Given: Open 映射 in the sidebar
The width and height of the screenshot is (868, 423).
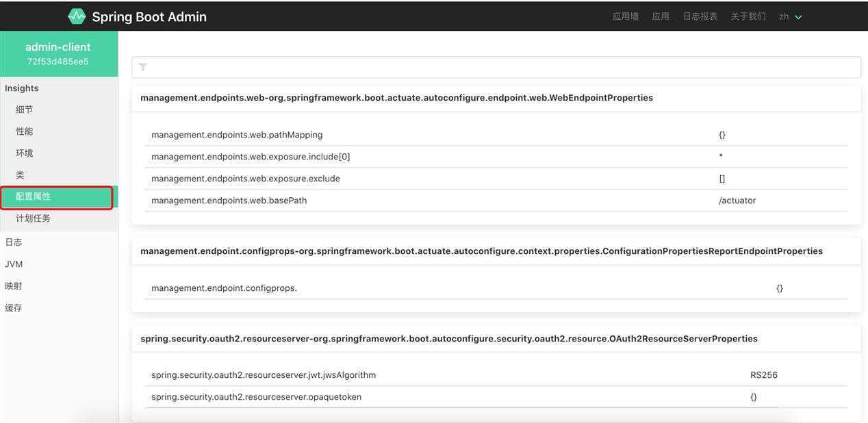Looking at the screenshot, I should pos(14,286).
